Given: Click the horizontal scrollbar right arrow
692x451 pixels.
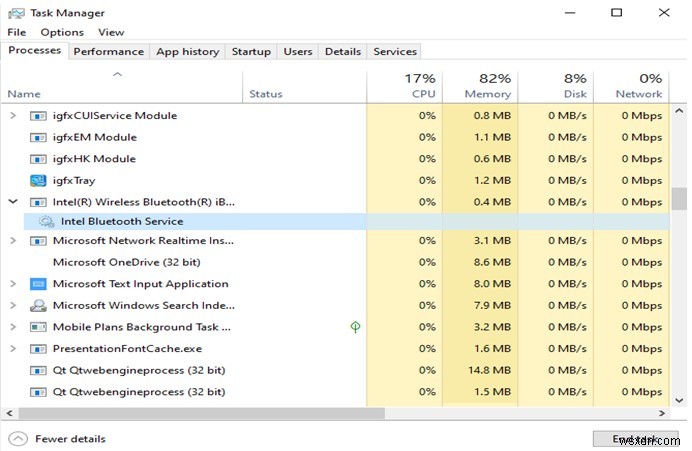Looking at the screenshot, I should point(662,413).
